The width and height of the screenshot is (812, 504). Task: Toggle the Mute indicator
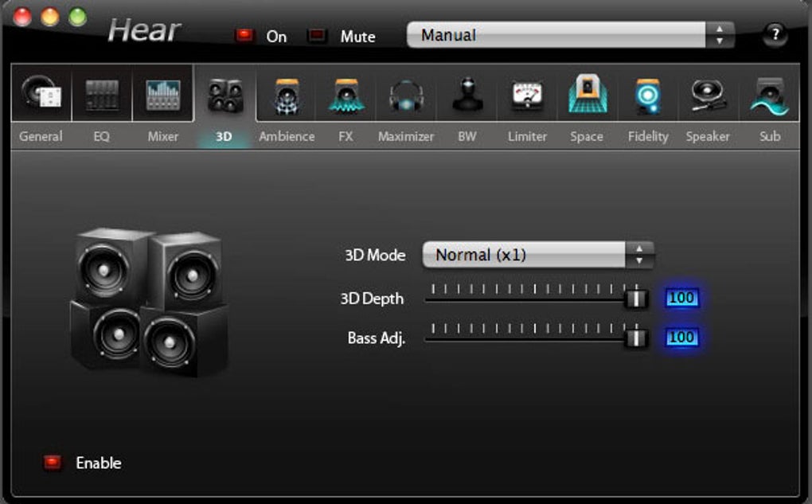[x=316, y=35]
